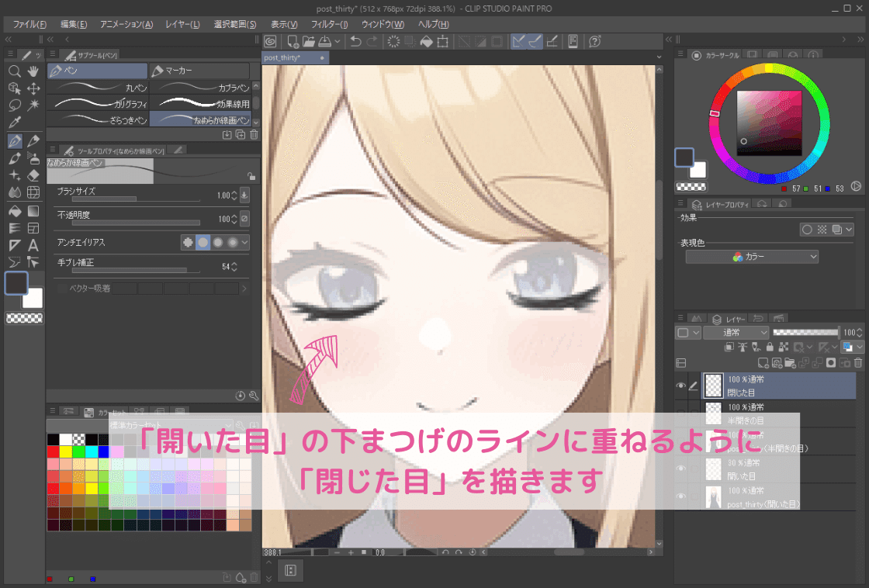Open the ファイル(F) menu
Screen dimensions: 869x588
pos(29,24)
